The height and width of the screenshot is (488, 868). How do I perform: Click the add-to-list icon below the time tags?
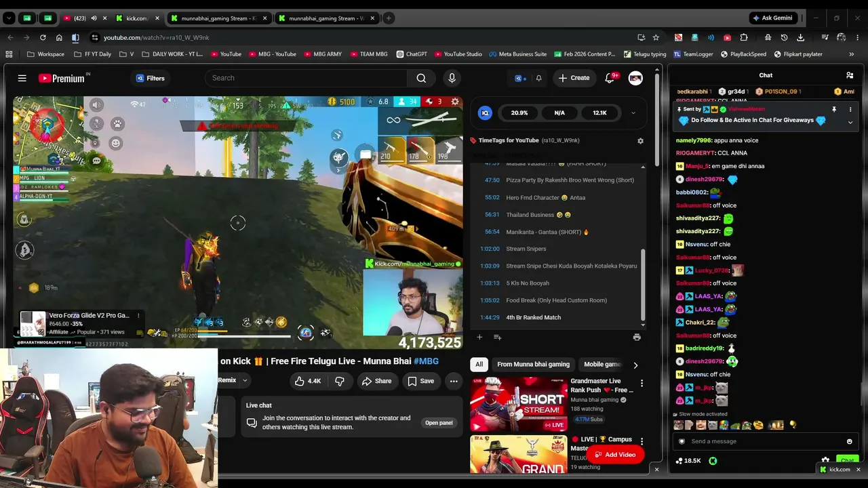497,337
